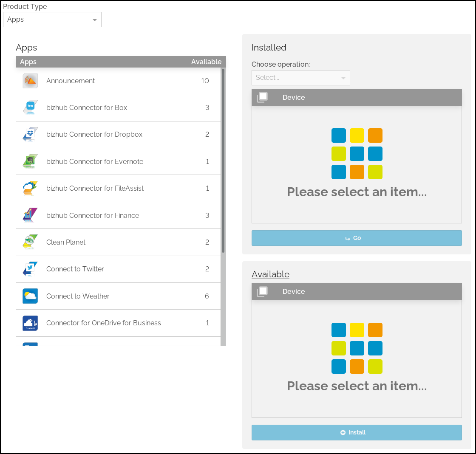Open the Product Type dropdown
This screenshot has height=454, width=476.
click(52, 20)
